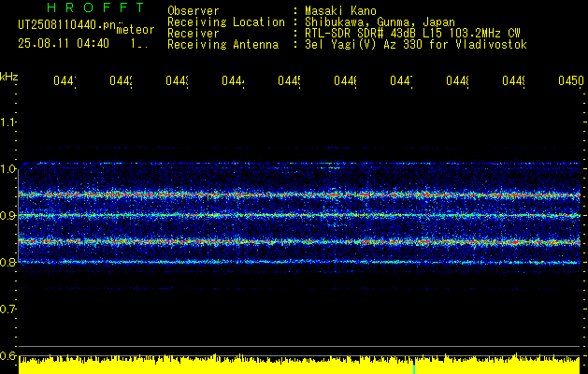Click the 1.0 kHz axis label
This screenshot has height=374, width=588.
tap(7, 168)
